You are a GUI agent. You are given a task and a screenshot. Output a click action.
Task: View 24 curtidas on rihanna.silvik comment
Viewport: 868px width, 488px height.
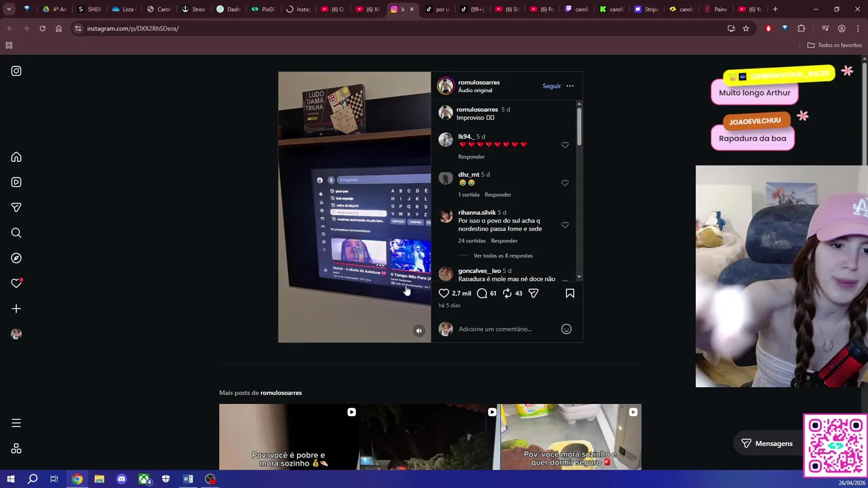[472, 241]
